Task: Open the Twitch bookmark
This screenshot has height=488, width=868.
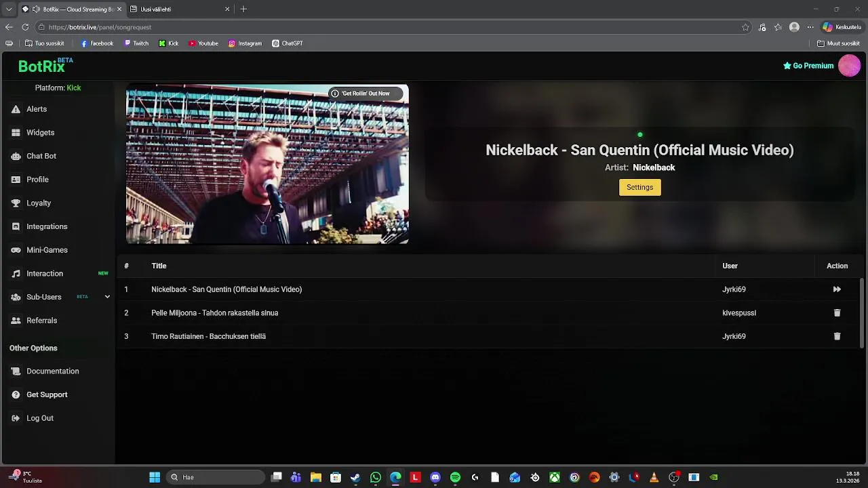Action: pyautogui.click(x=136, y=43)
